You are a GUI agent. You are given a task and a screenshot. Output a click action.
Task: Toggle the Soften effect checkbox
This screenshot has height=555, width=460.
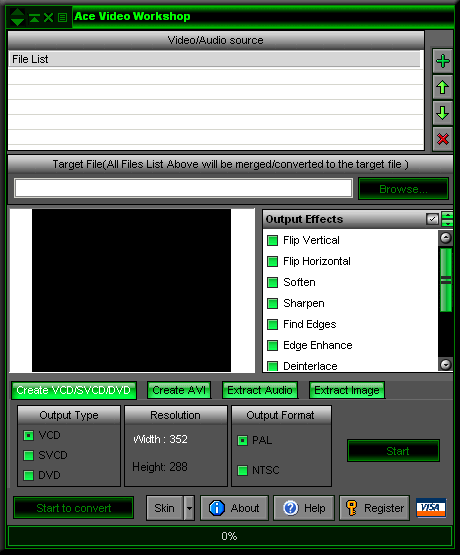tap(272, 282)
